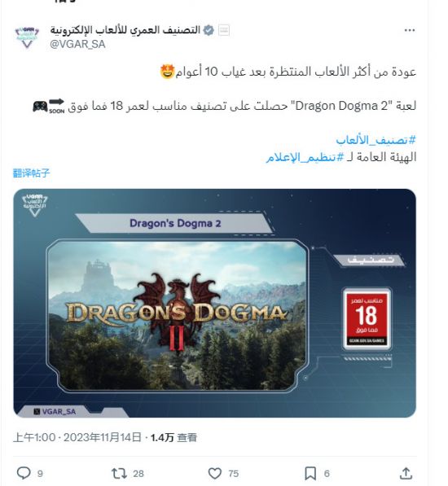Bookmark this post

tap(310, 473)
